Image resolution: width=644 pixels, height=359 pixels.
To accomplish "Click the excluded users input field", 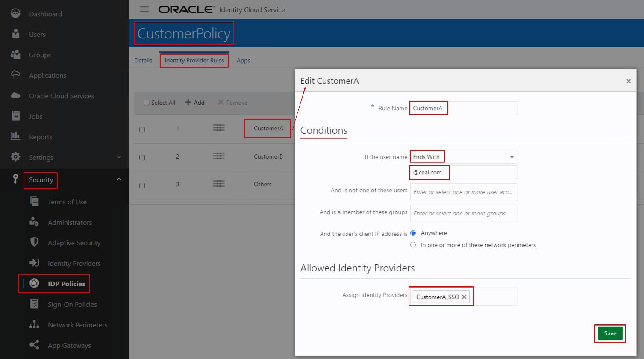I will click(464, 192).
